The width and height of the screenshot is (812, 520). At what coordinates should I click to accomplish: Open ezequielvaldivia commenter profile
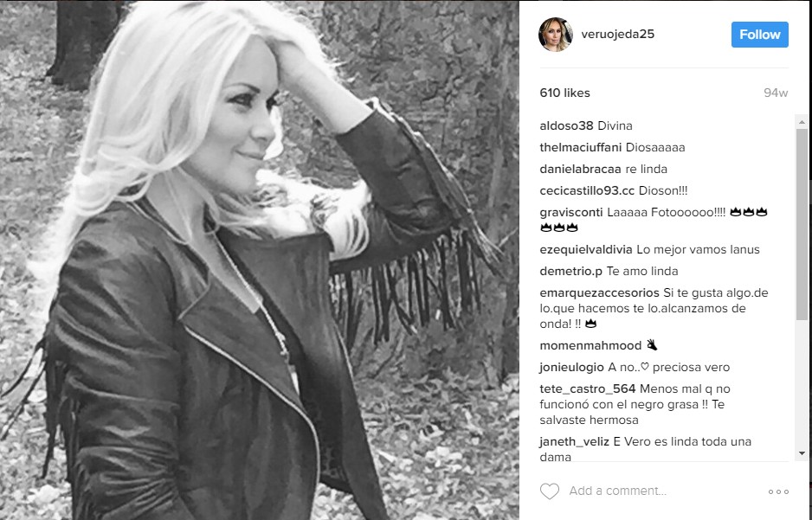tap(586, 250)
